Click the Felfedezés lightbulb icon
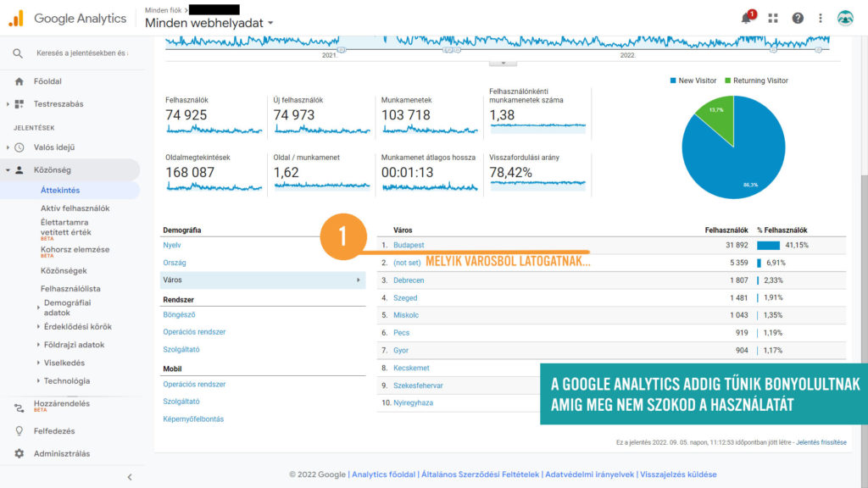 point(19,430)
